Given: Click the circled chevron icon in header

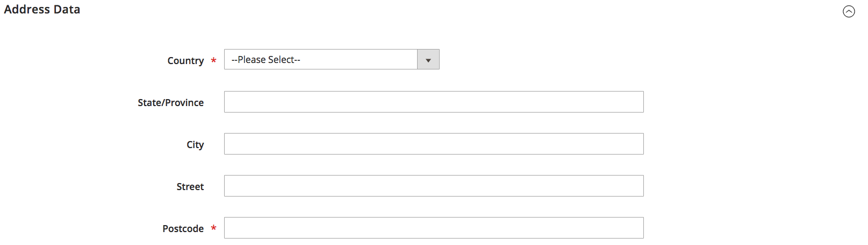Looking at the screenshot, I should tap(849, 11).
